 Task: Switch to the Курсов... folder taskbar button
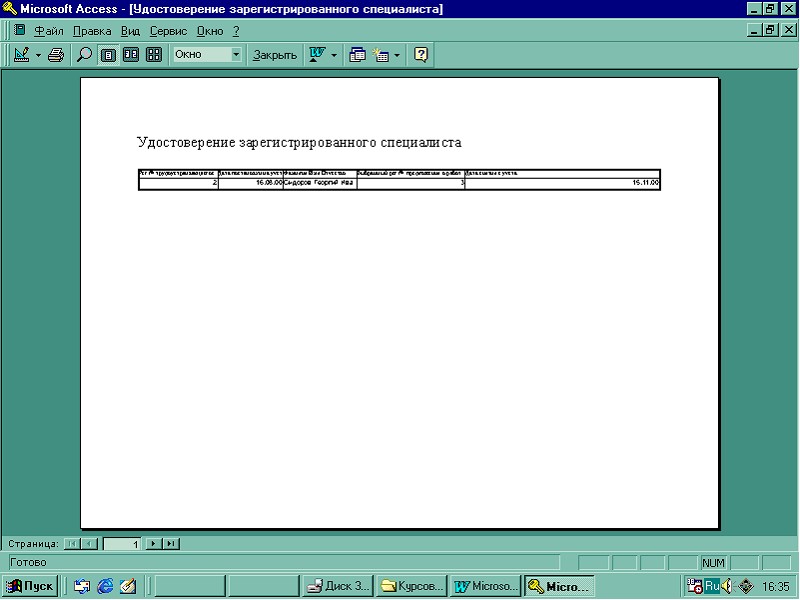411,586
